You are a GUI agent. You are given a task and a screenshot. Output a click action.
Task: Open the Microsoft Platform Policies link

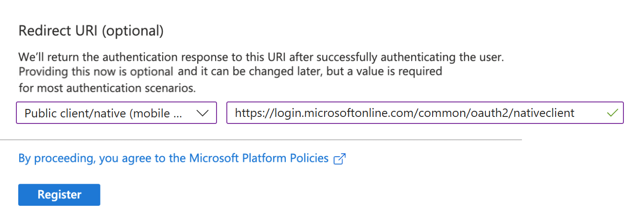point(259,158)
